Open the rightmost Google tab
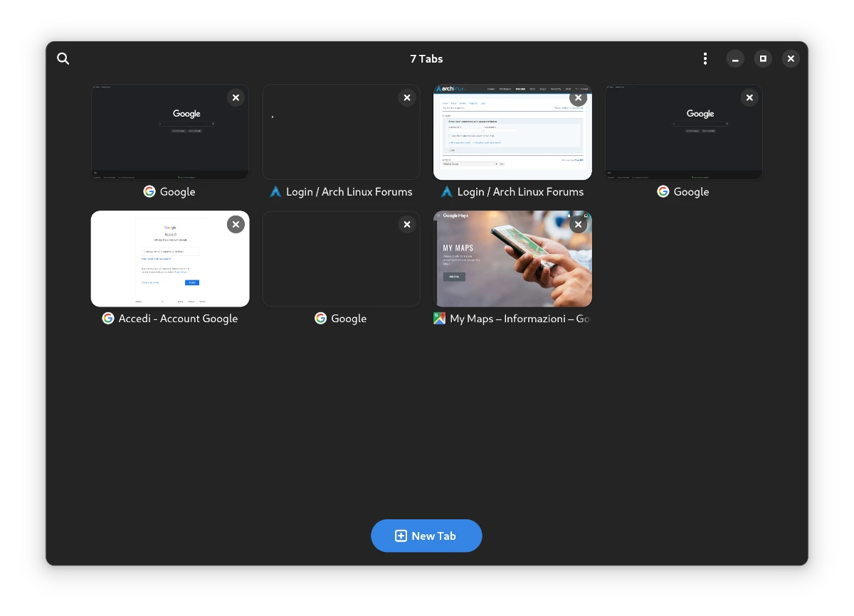 [x=683, y=132]
